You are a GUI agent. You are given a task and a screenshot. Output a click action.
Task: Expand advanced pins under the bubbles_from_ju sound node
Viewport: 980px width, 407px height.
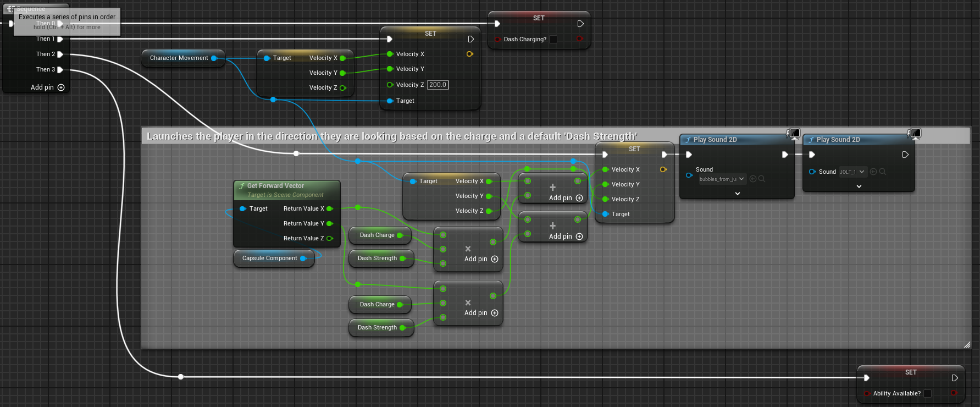738,194
